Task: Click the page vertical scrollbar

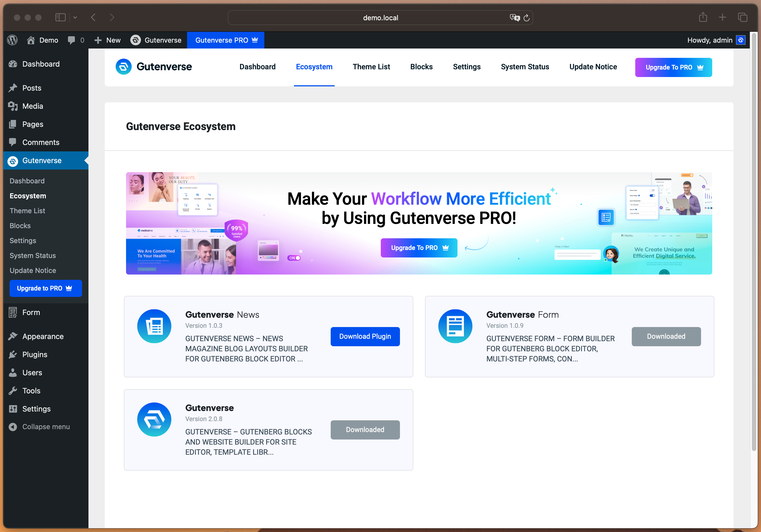Action: tap(754, 242)
